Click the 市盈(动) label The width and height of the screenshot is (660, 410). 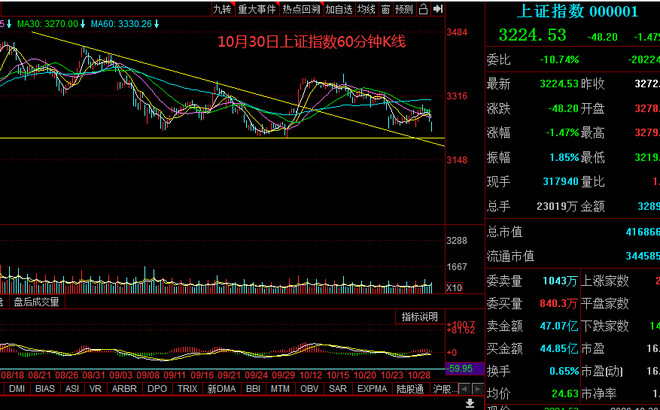coord(602,371)
